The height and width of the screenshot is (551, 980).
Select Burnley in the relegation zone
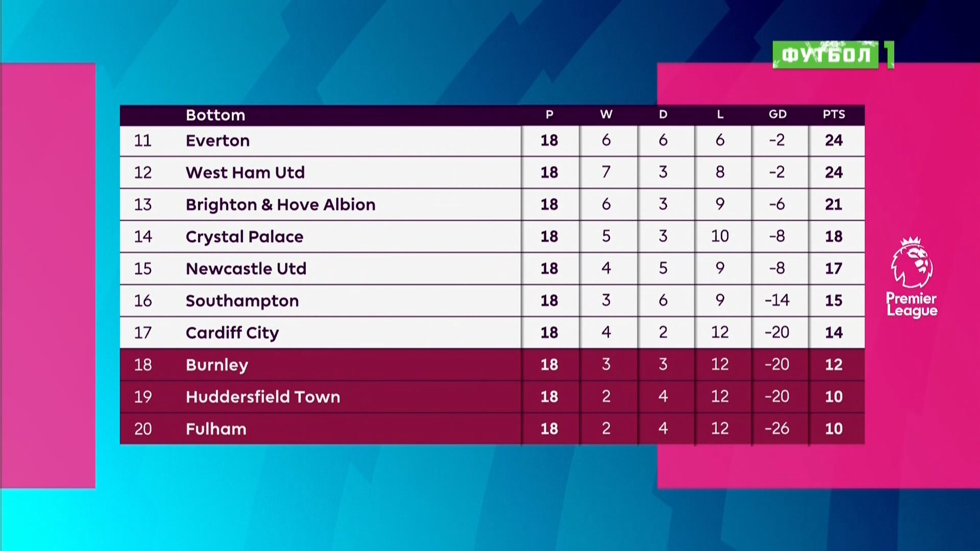tap(217, 365)
